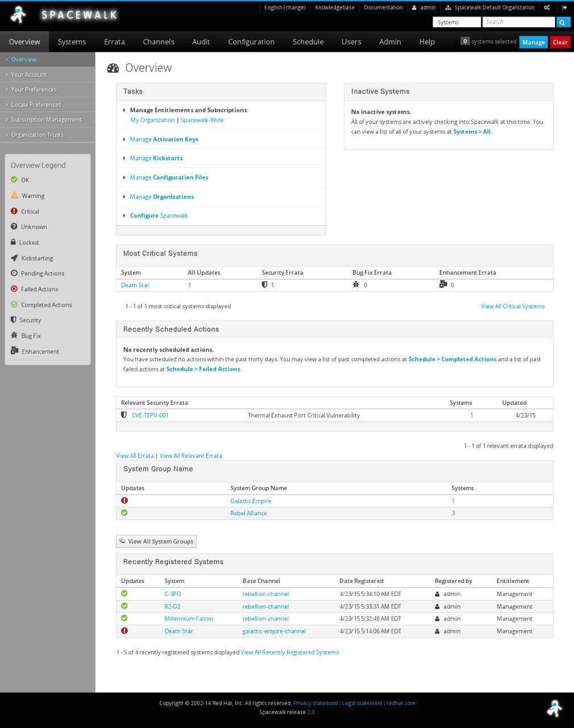The height and width of the screenshot is (728, 574).
Task: Open Spacewalk Default Organization link
Action: pos(490,7)
